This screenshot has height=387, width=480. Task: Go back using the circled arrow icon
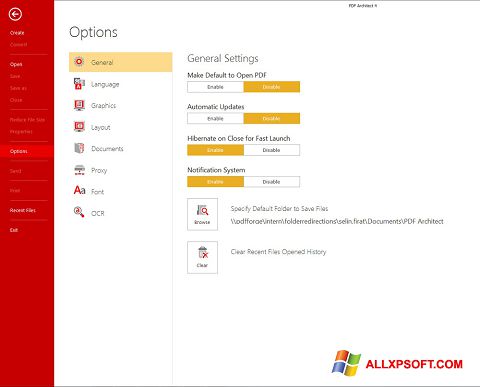point(15,14)
